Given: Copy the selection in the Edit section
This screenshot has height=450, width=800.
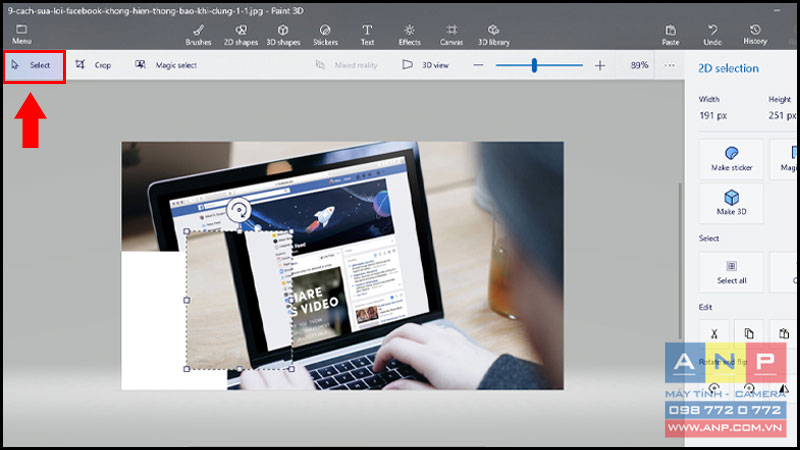Looking at the screenshot, I should coord(748,333).
